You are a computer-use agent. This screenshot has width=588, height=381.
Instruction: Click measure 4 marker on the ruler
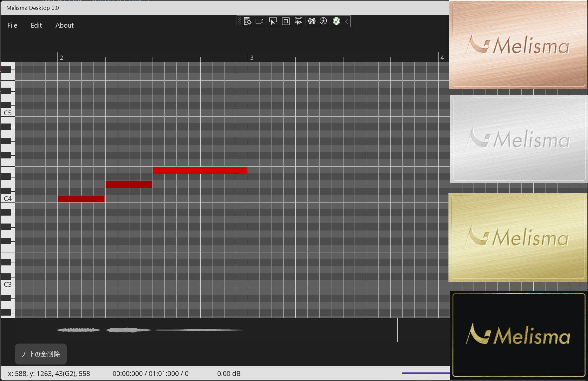tap(442, 57)
